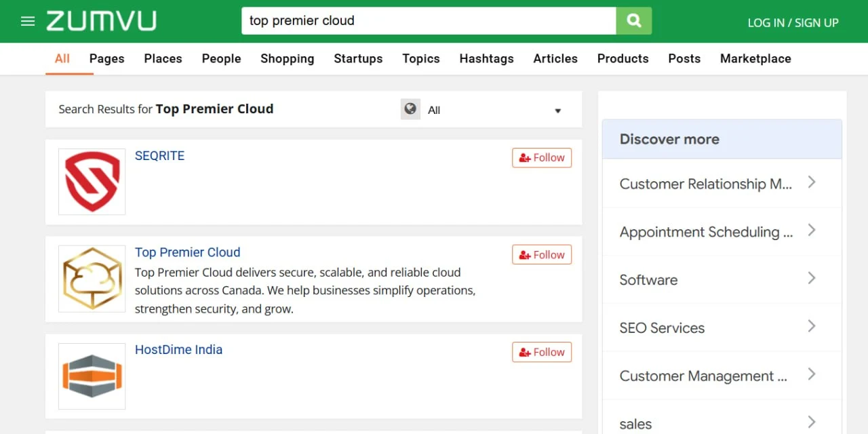Open the hamburger menu icon
The height and width of the screenshot is (434, 868).
(28, 21)
